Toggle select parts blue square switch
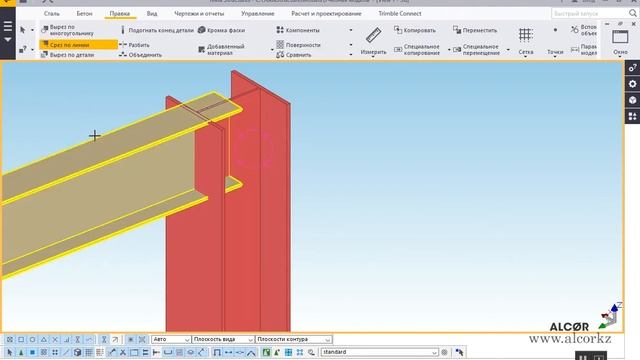 pyautogui.click(x=32, y=352)
